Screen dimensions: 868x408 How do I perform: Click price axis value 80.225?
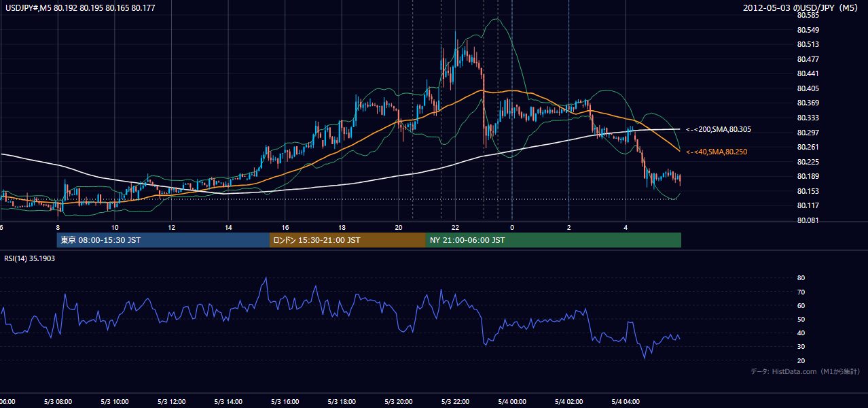click(807, 162)
